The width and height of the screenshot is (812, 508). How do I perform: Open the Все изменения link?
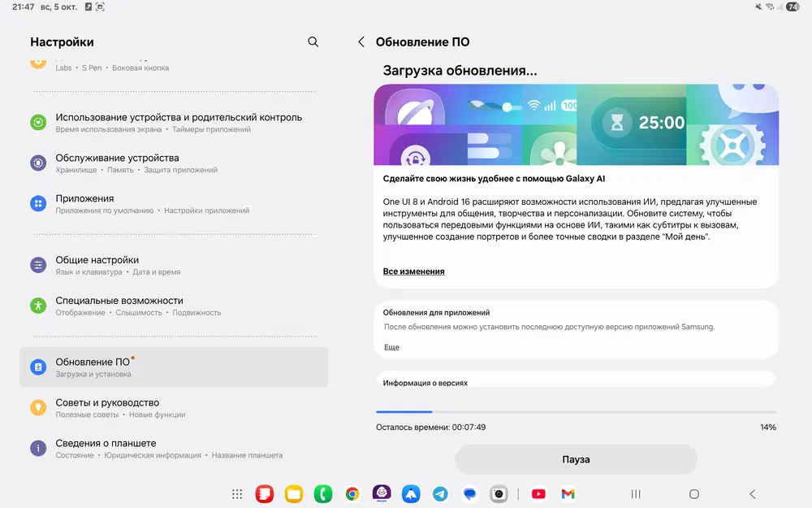(x=413, y=271)
